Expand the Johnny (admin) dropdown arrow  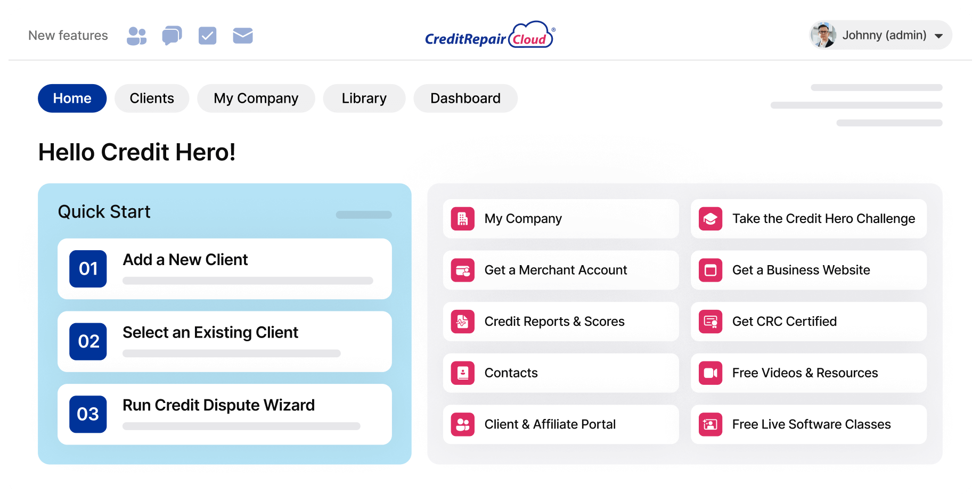939,36
